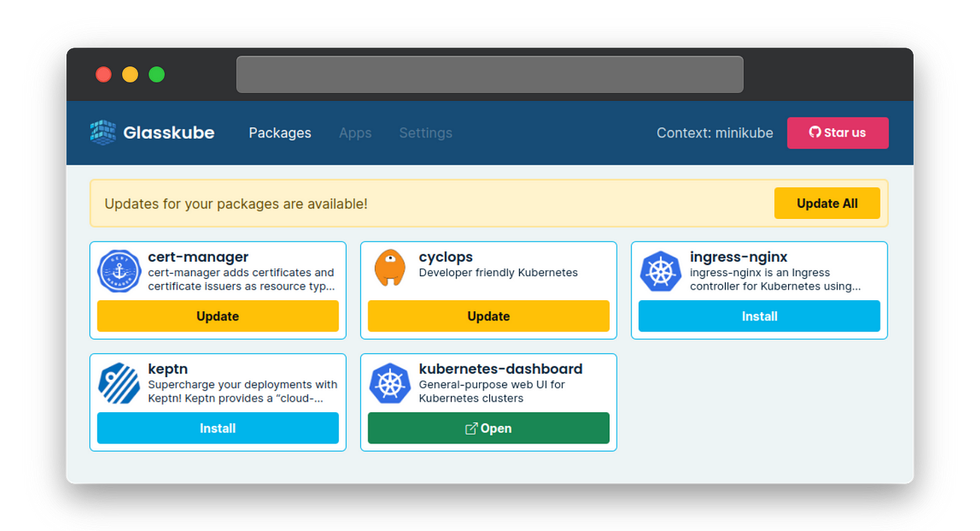
Task: Click the Update All button
Action: point(827,204)
